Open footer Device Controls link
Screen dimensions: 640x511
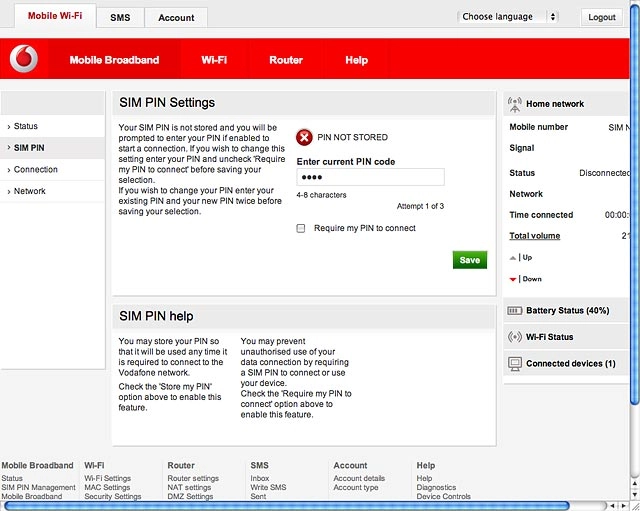point(444,497)
